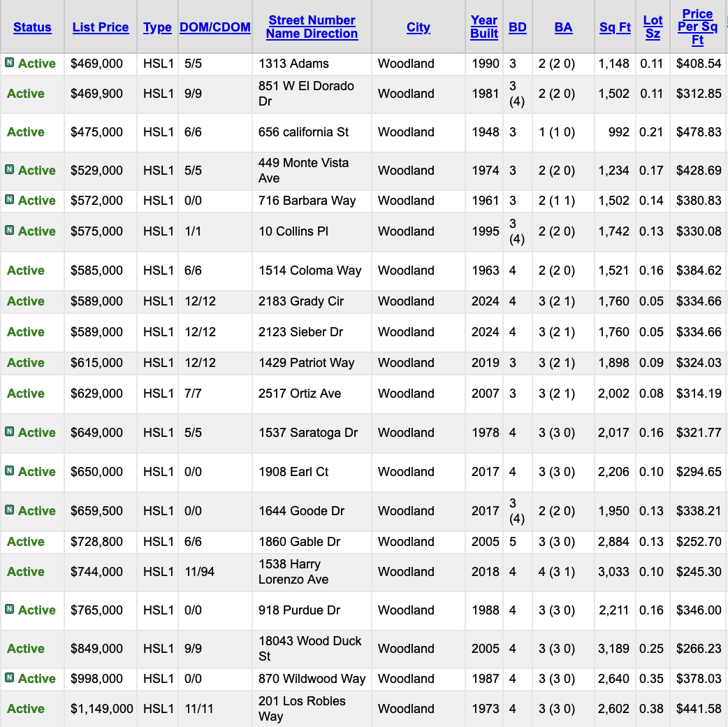Click the New icon on the 449 Monte Vista Ave row
Viewport: 728px width, 727px height.
tap(9, 170)
